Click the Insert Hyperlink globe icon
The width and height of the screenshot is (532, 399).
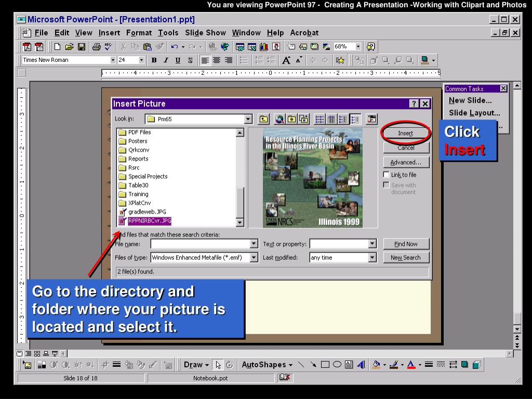point(212,47)
